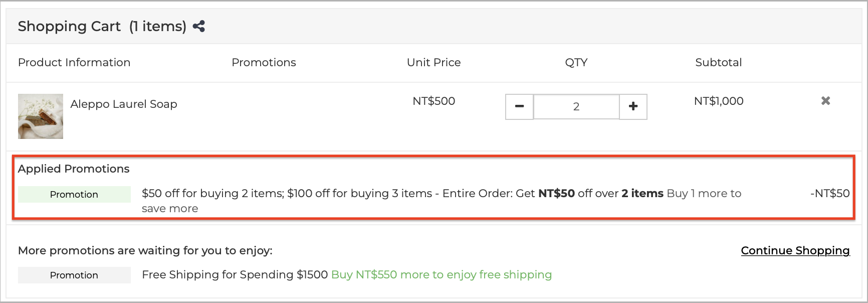868x303 pixels.
Task: Select the product name Aleppo Laurel Soap
Action: click(x=123, y=104)
